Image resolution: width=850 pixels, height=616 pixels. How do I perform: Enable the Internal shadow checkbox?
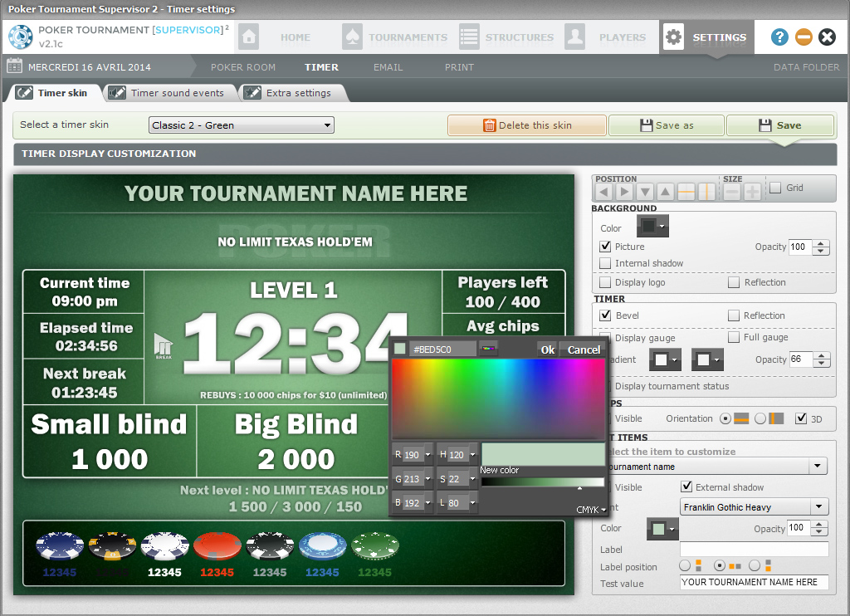pyautogui.click(x=606, y=263)
